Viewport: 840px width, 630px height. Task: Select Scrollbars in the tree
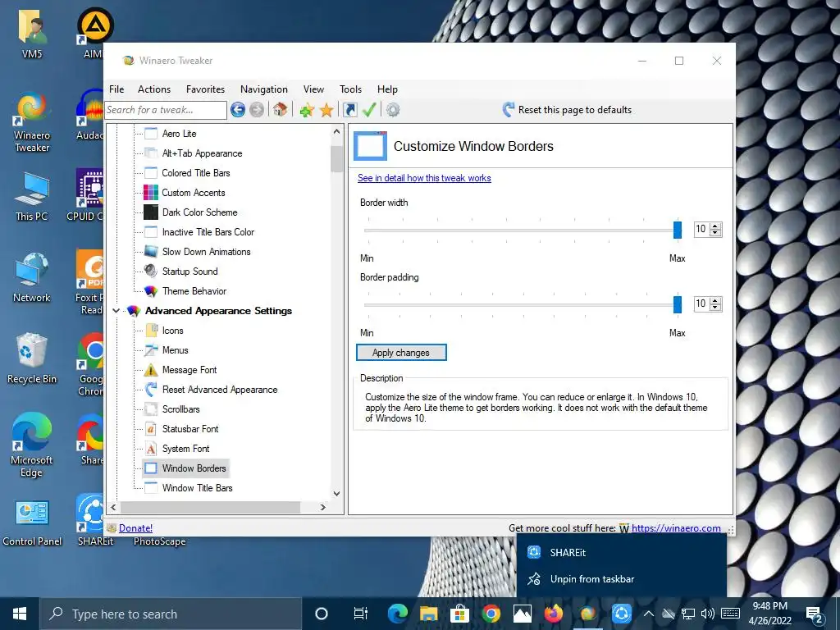tap(180, 409)
